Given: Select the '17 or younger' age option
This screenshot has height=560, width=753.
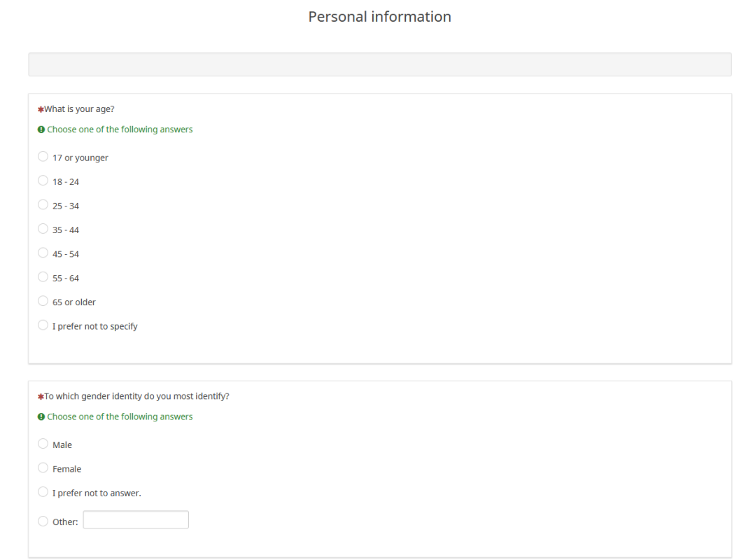Looking at the screenshot, I should point(43,157).
